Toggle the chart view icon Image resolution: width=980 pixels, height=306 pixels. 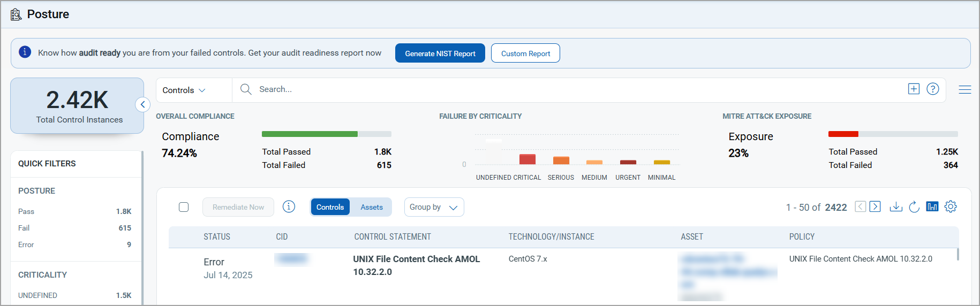(x=932, y=206)
